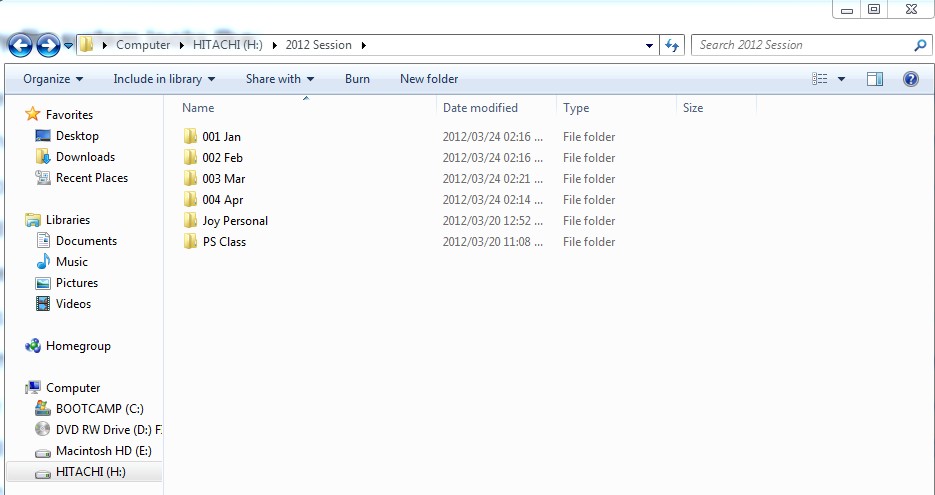Viewport: 935px width, 495px height.
Task: Open the Share with menu
Action: click(280, 79)
